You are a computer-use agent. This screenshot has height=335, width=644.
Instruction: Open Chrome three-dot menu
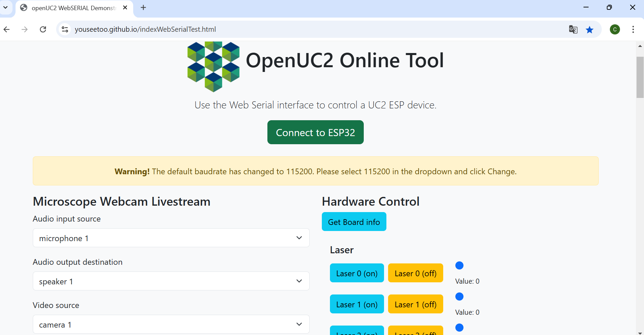coord(633,29)
